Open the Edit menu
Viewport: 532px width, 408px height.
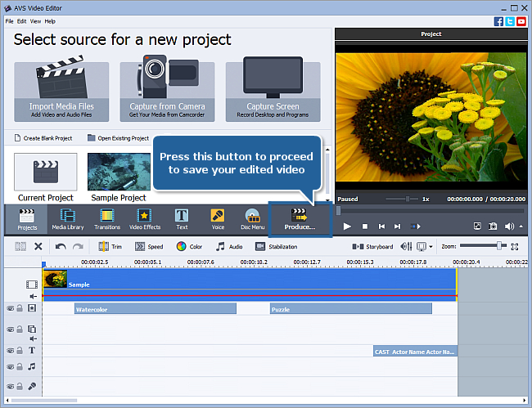pos(22,21)
